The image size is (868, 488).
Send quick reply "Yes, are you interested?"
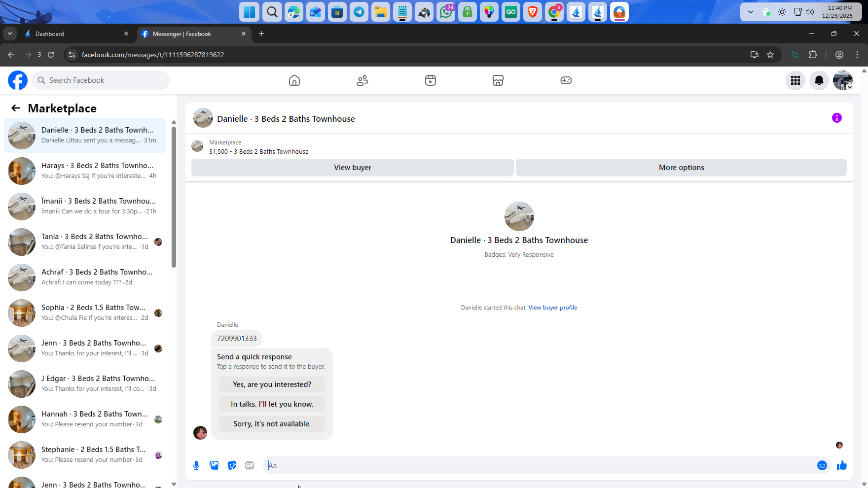tap(272, 384)
